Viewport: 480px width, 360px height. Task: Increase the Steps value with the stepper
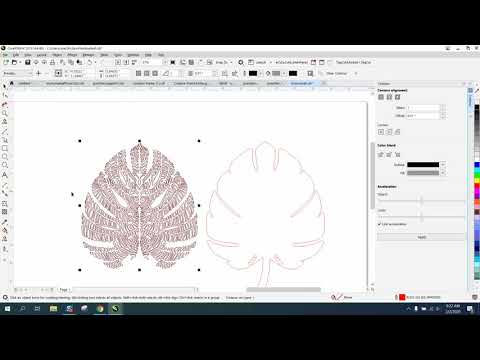[443, 106]
